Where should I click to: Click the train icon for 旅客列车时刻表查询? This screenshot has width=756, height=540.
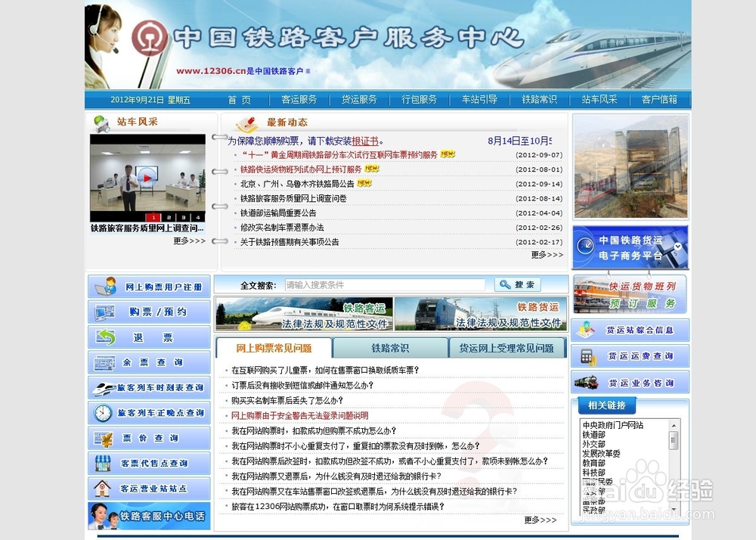(x=102, y=388)
